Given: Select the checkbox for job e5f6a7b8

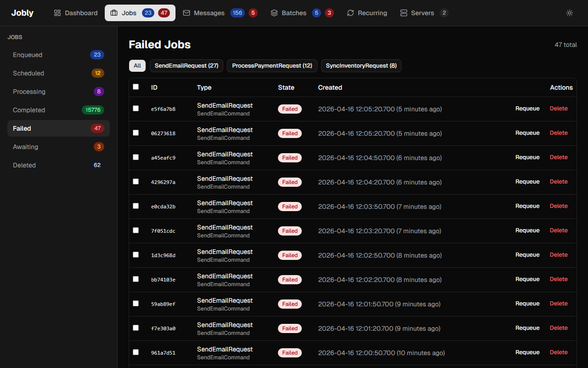Looking at the screenshot, I should (x=136, y=109).
